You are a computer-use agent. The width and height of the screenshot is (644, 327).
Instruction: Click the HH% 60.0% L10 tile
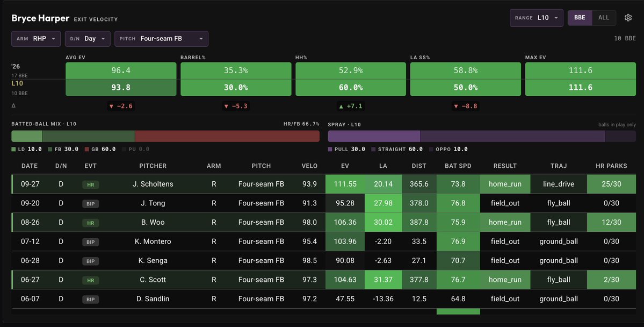(x=351, y=88)
